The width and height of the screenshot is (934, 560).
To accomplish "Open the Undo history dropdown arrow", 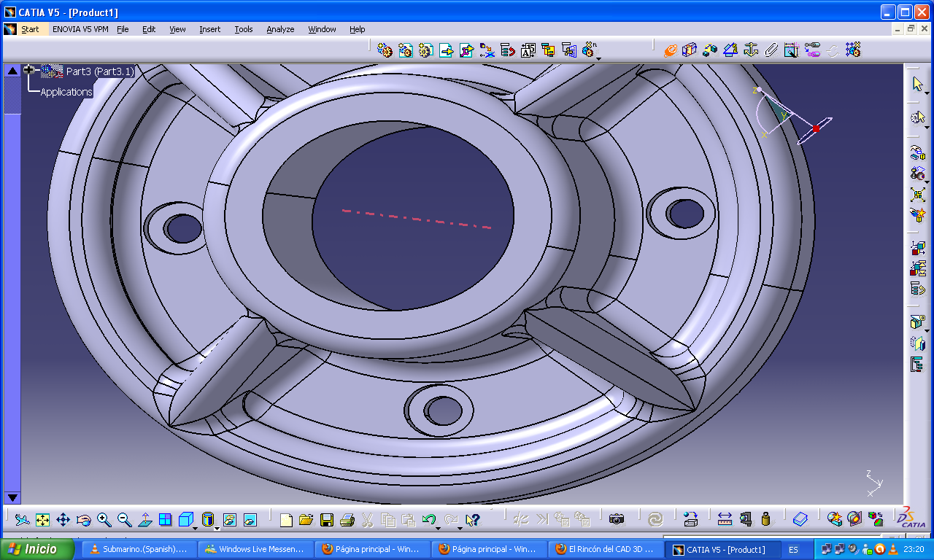I will (x=439, y=527).
